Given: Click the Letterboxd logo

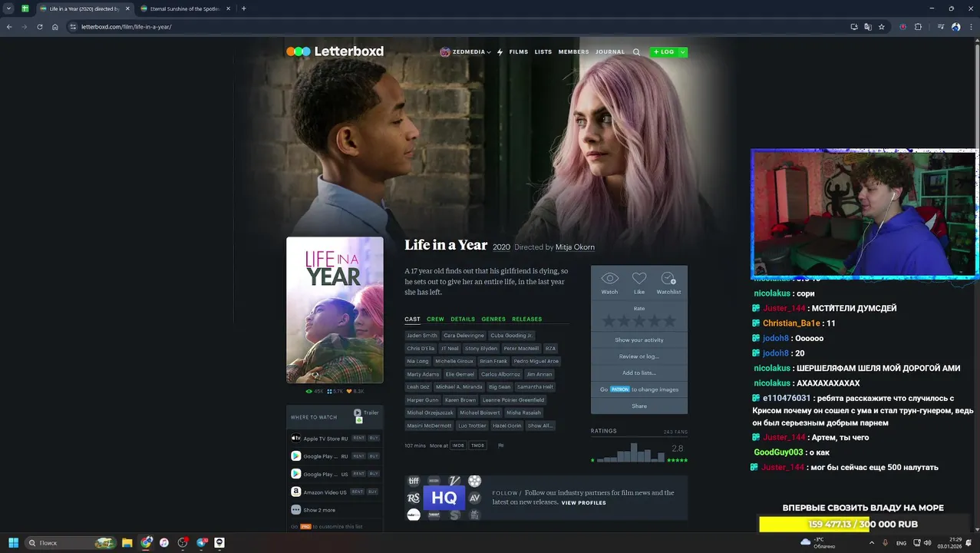Looking at the screenshot, I should 335,51.
